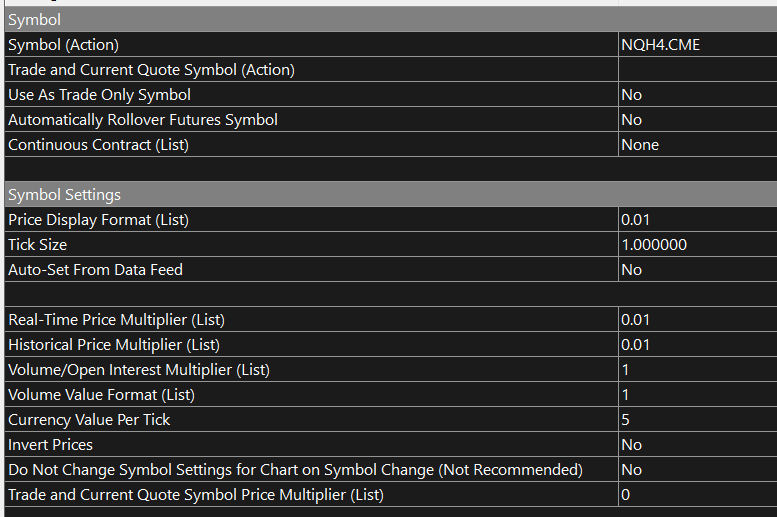Open the Volume/Open Interest Multiplier list value

click(697, 370)
